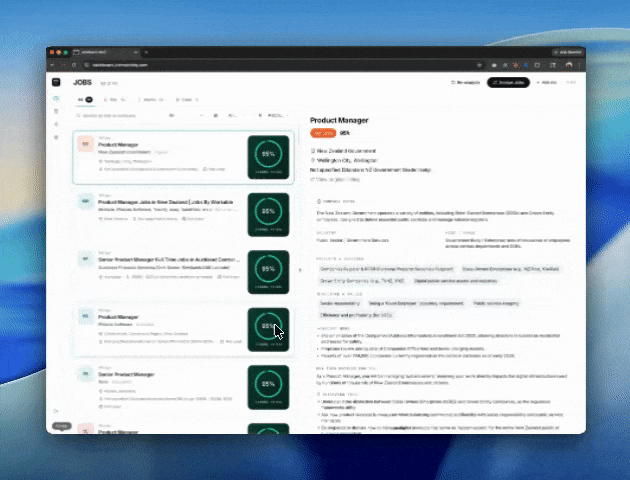Image resolution: width=630 pixels, height=480 pixels.
Task: Open a new browser tab with the plus
Action: pos(146,52)
